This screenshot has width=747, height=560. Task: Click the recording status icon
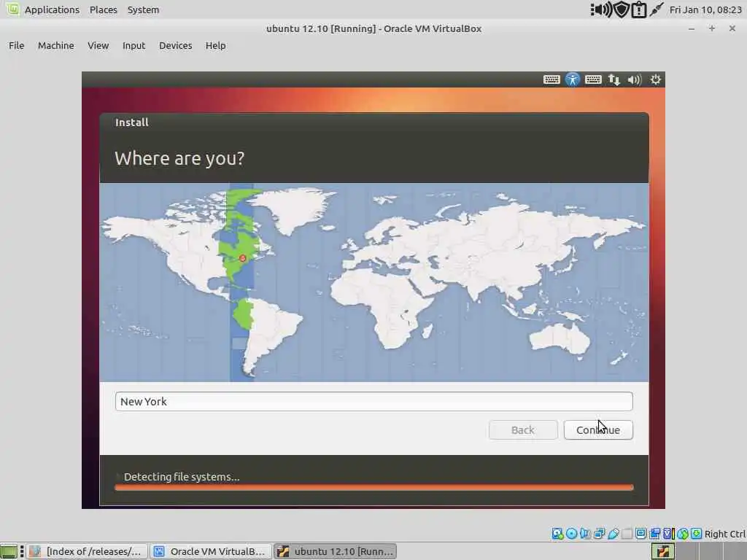tap(654, 533)
